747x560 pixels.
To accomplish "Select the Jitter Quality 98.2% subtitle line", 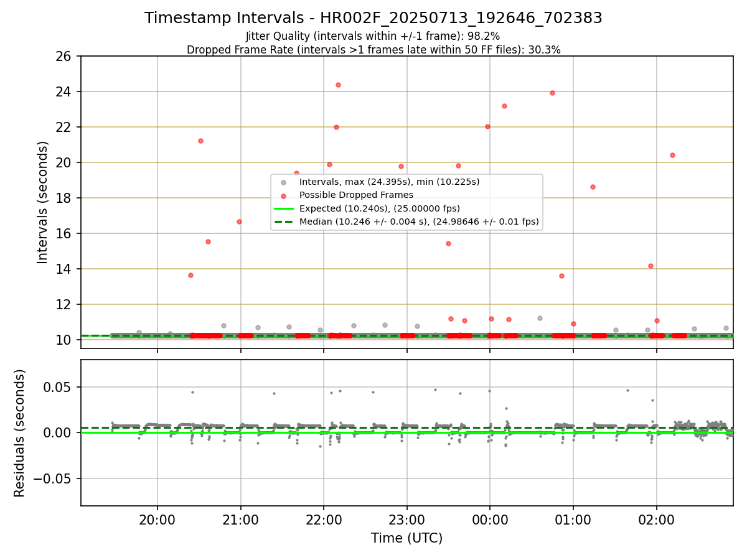I will (x=373, y=36).
